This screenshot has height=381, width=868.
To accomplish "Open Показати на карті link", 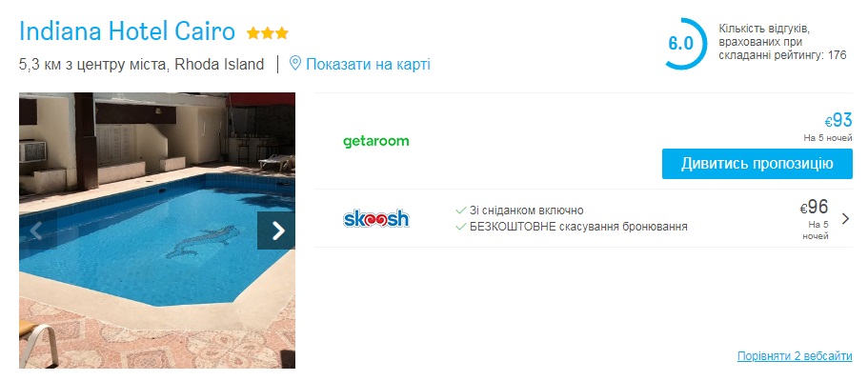I will click(x=368, y=64).
